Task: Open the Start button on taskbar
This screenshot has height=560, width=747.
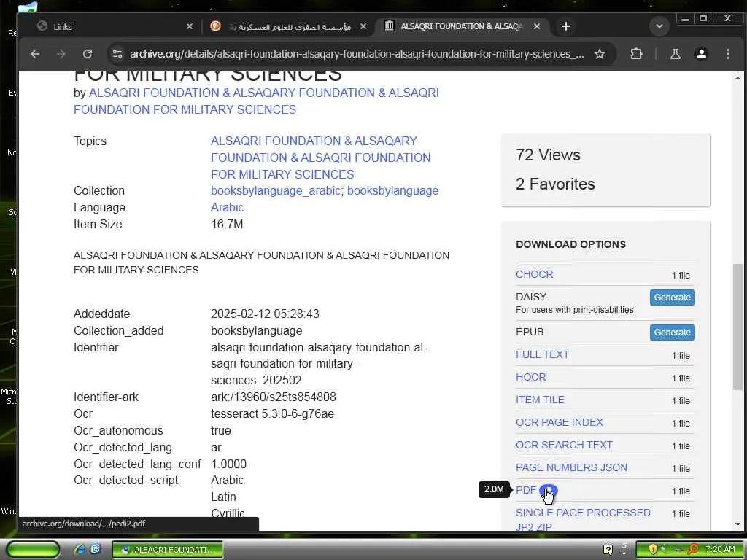Action: pyautogui.click(x=33, y=550)
